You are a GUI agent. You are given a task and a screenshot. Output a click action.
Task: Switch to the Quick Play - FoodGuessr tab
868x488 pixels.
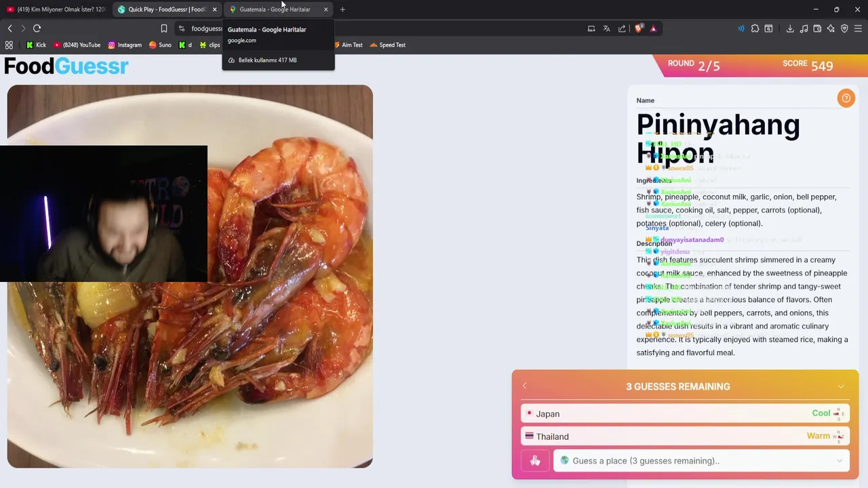click(x=166, y=9)
